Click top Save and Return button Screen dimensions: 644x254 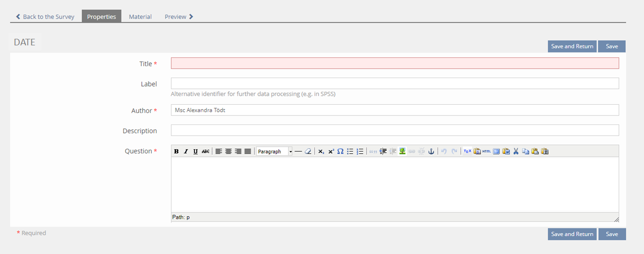(572, 46)
